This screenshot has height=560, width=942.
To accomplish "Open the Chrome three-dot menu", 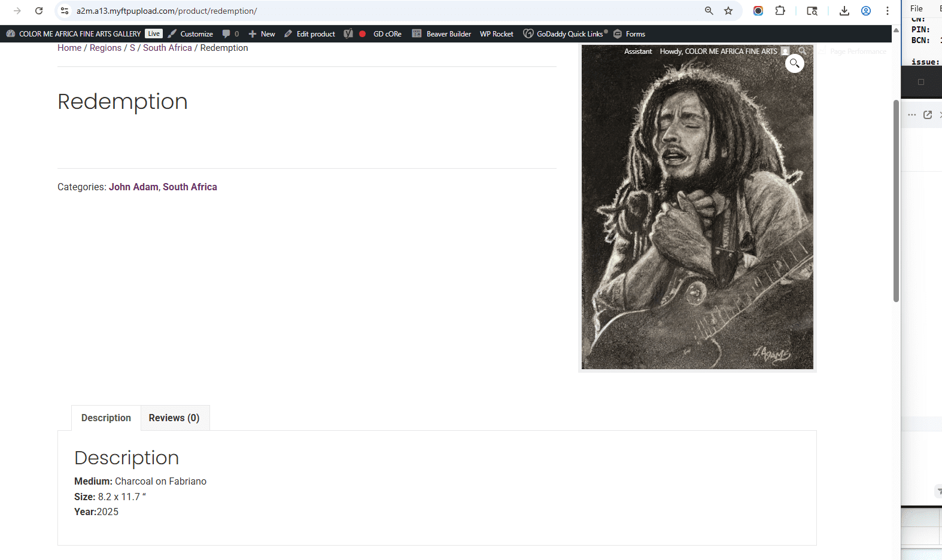I will pyautogui.click(x=887, y=11).
